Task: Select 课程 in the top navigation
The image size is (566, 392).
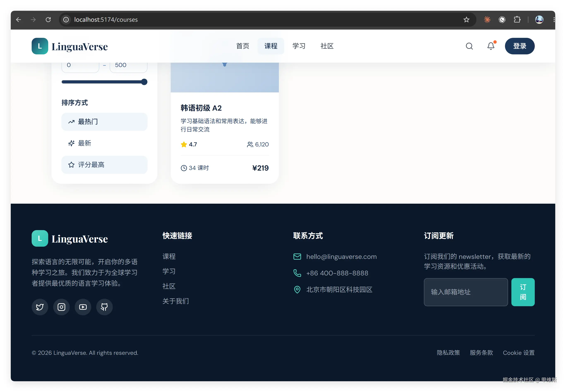Action: 271,46
